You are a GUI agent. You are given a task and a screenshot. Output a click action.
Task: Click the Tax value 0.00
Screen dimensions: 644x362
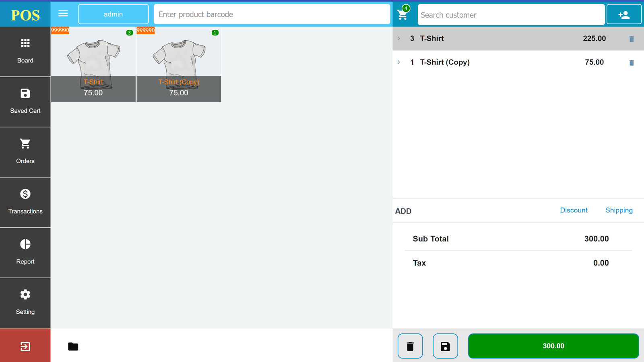(601, 263)
